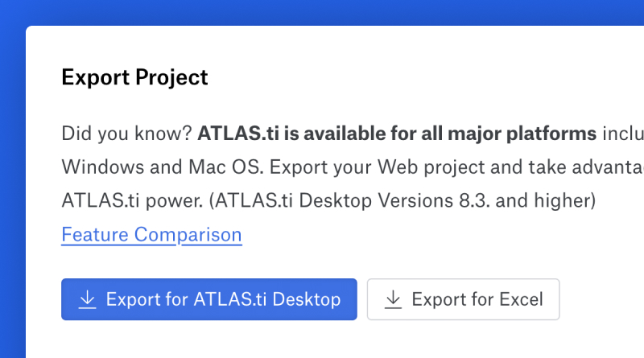
Task: Click the Export Project dialog heading
Action: tap(134, 77)
